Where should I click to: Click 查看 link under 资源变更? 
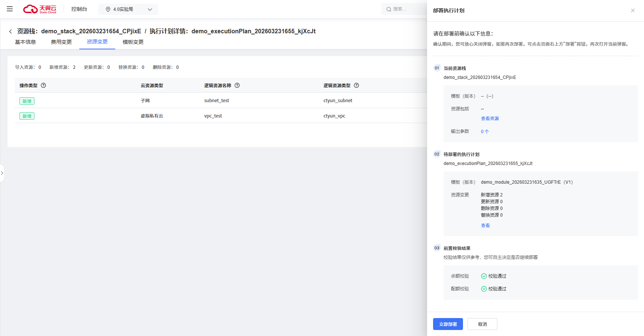pyautogui.click(x=485, y=226)
